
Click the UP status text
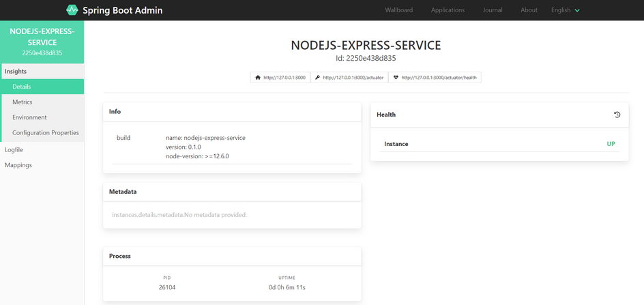(x=611, y=144)
